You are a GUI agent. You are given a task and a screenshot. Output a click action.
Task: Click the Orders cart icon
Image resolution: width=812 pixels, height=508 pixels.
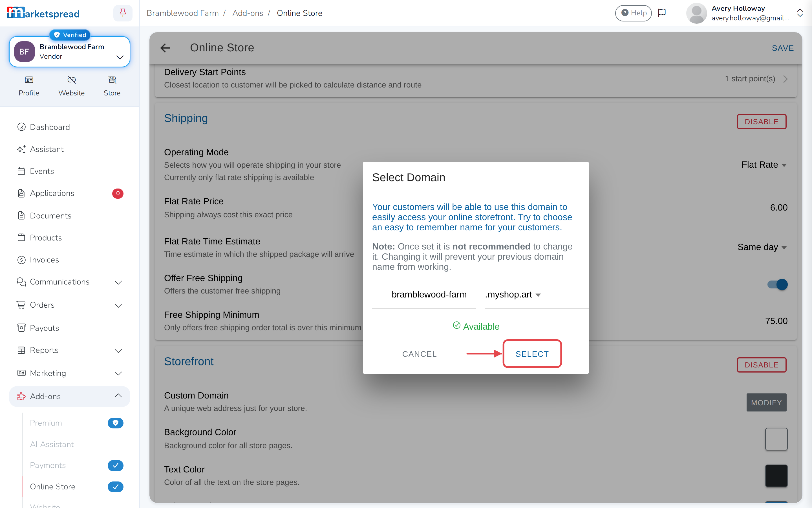point(21,305)
